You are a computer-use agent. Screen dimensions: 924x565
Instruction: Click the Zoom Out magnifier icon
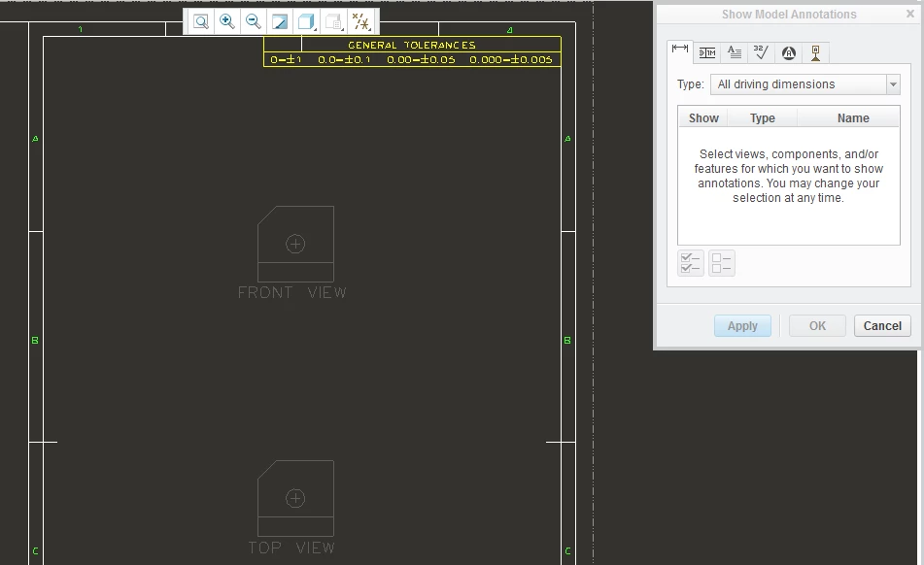tap(254, 22)
